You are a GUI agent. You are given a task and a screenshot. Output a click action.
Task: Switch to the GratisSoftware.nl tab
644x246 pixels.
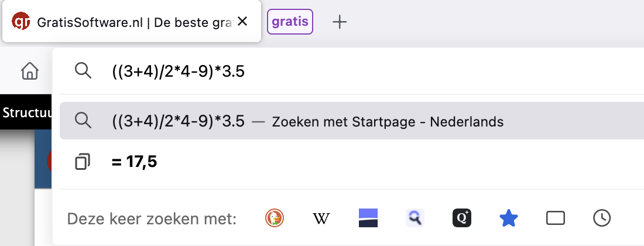pyautogui.click(x=135, y=22)
